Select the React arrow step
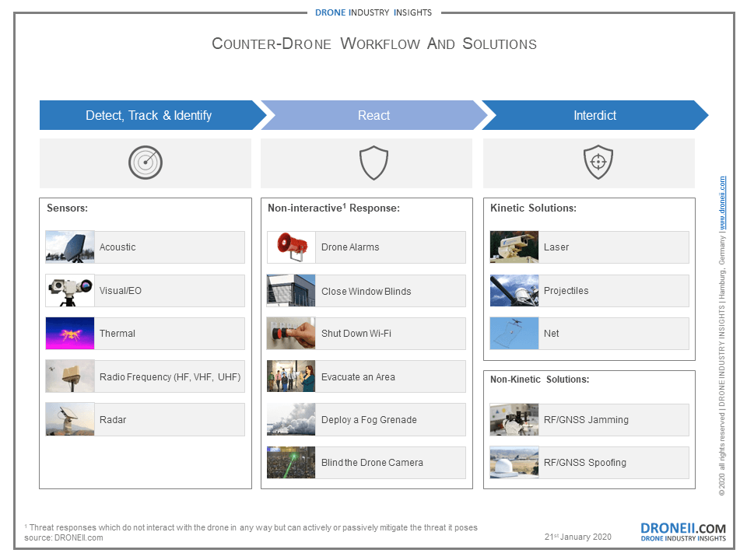Image resolution: width=747 pixels, height=560 pixels. coord(373,115)
